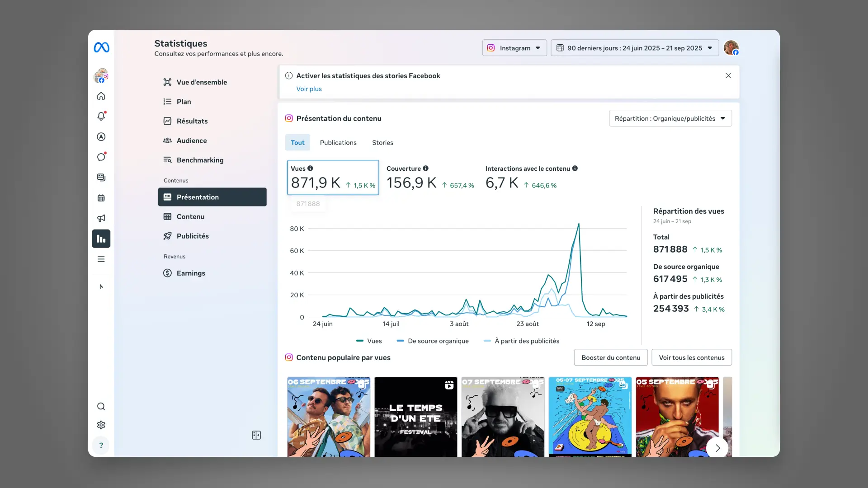
Task: Collapse the side navigation panel icon
Action: [x=256, y=435]
